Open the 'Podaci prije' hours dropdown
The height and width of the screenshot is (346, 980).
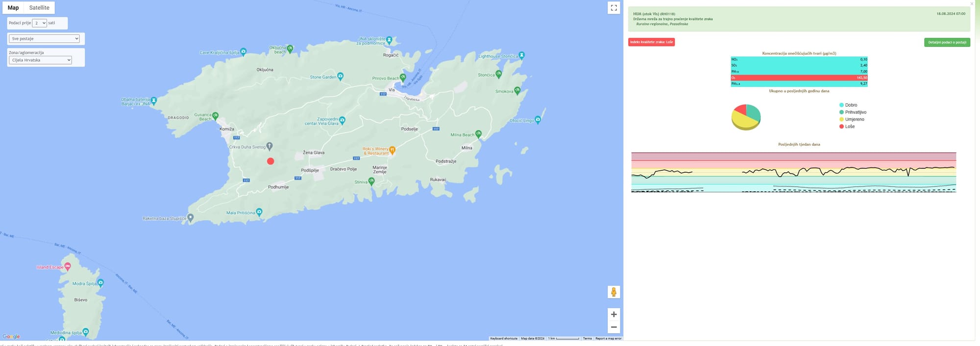point(39,23)
